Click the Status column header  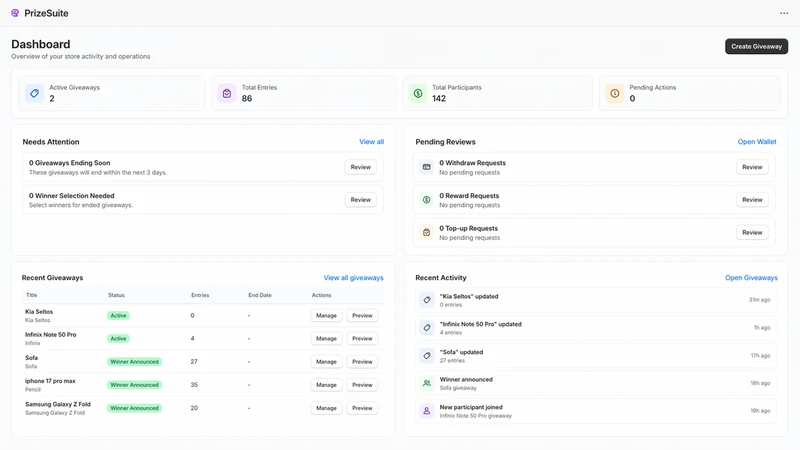tap(116, 295)
